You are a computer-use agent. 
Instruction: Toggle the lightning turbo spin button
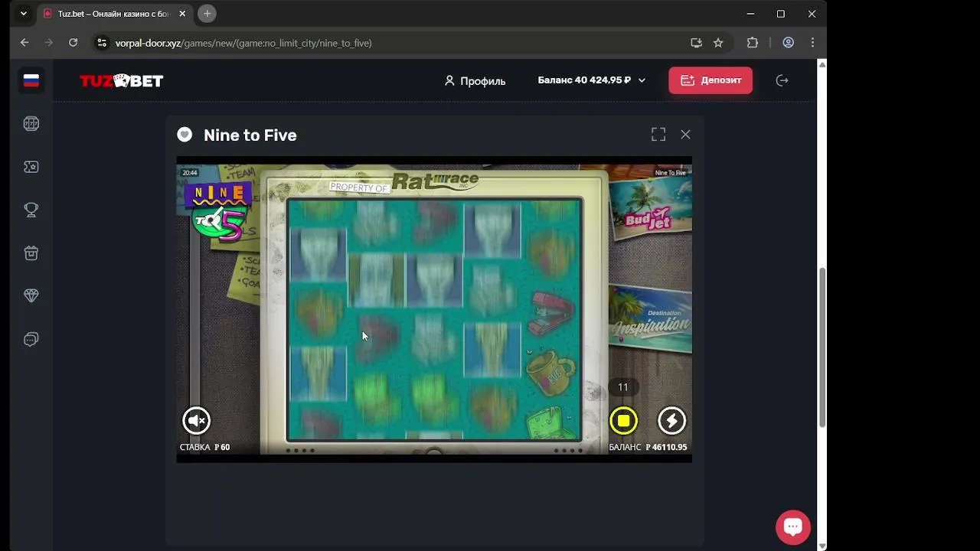[671, 420]
